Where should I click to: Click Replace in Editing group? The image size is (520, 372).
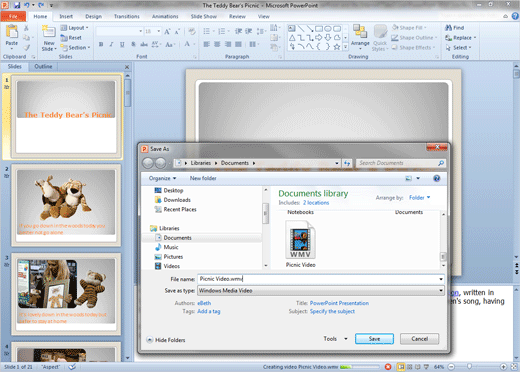461,38
